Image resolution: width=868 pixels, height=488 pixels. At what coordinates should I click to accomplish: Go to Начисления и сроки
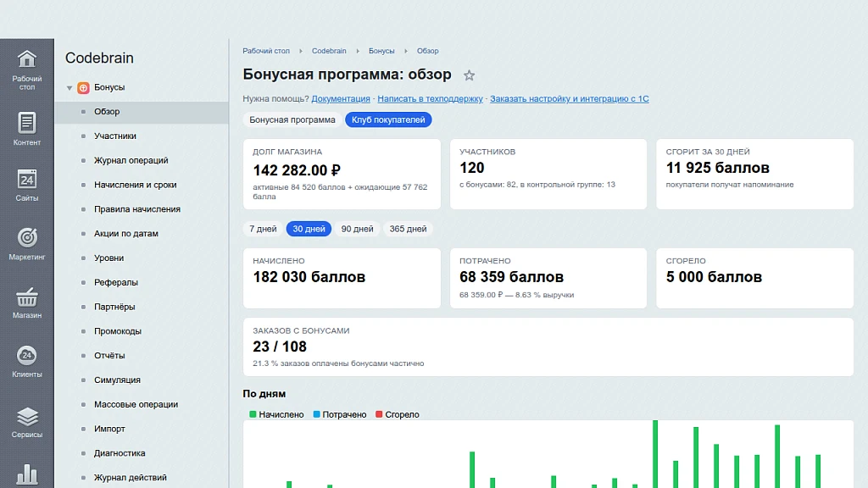click(x=135, y=185)
